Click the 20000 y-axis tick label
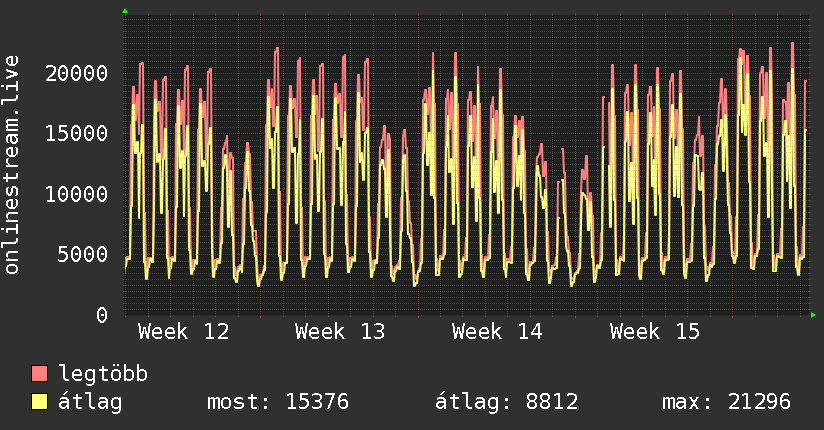This screenshot has width=824, height=430. [77, 73]
